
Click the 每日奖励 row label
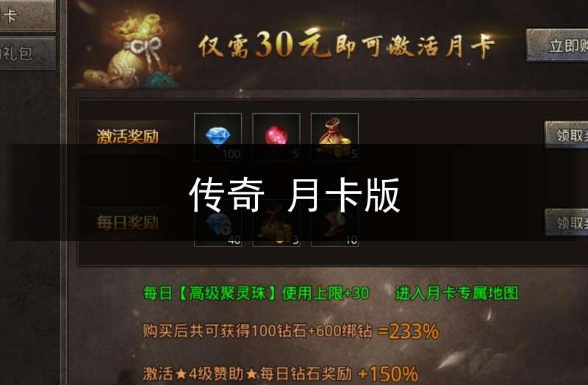(127, 223)
